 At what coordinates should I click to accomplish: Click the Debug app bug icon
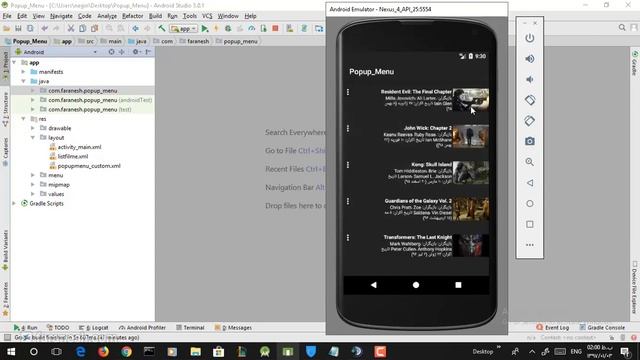tap(228, 29)
